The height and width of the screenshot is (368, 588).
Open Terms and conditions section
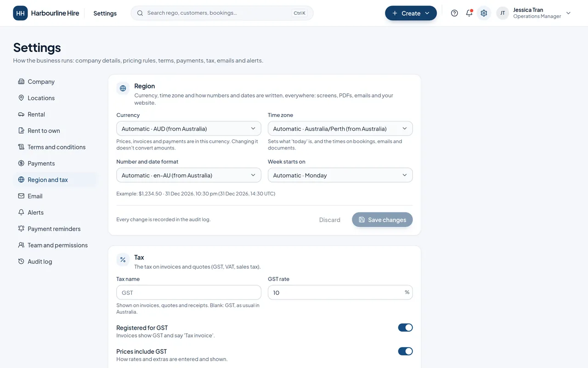point(56,147)
